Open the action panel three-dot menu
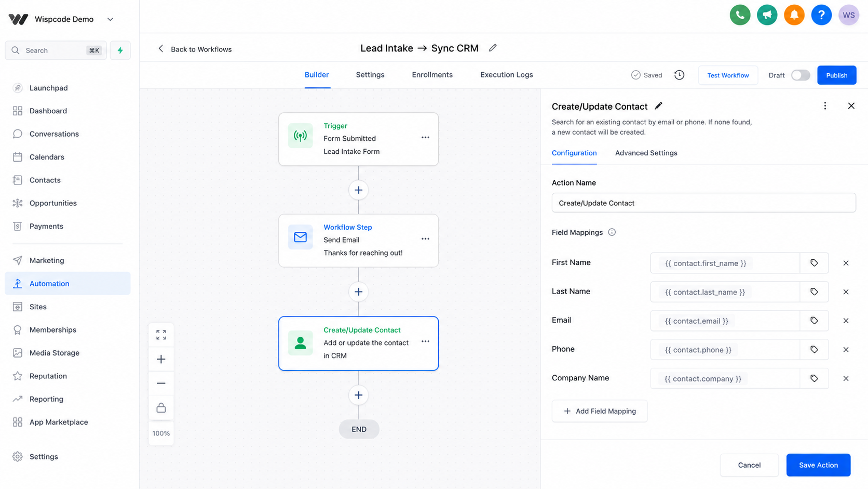 pyautogui.click(x=825, y=106)
